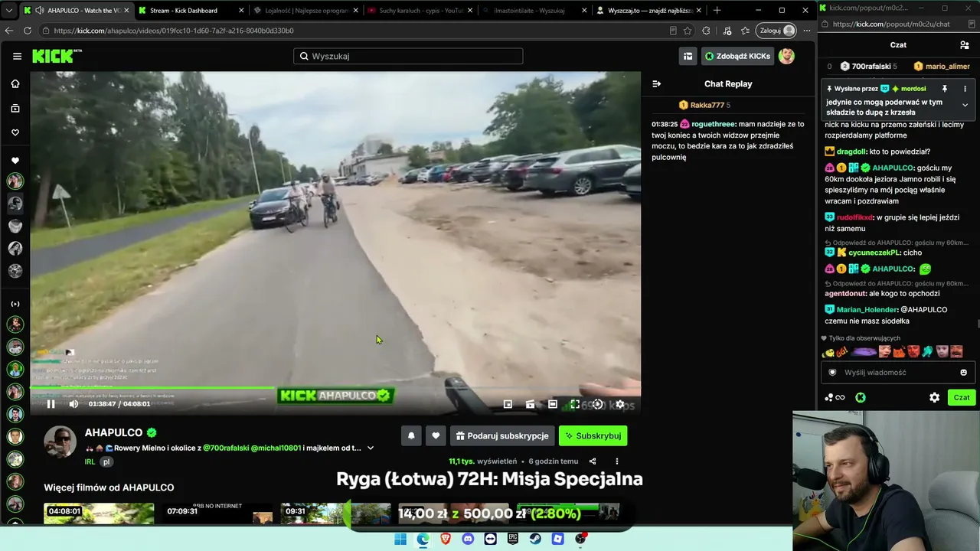
Task: Open the dashboard icon beside Zdobądź KICKs
Action: click(x=688, y=56)
